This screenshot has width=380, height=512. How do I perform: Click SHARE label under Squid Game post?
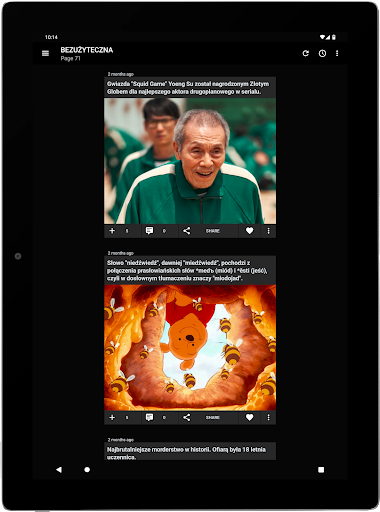pos(213,231)
